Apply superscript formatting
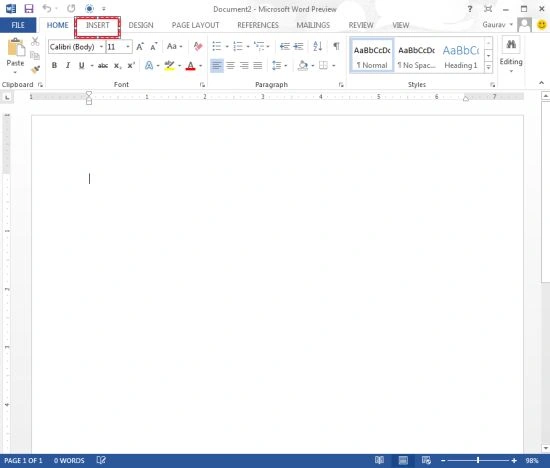Image resolution: width=550 pixels, height=468 pixels. [131, 65]
